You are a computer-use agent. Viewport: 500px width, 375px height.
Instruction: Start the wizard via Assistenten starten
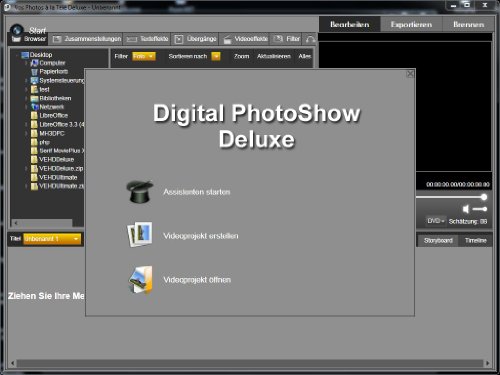click(197, 192)
